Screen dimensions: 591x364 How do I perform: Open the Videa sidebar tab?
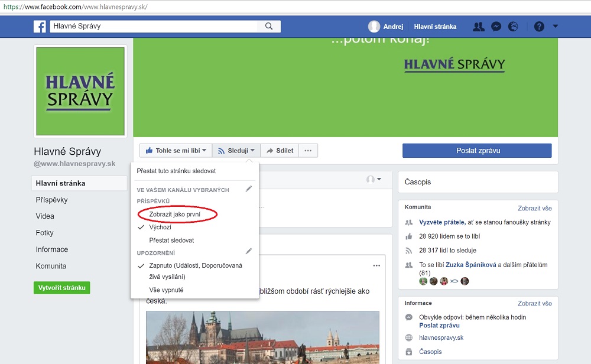[x=45, y=216]
